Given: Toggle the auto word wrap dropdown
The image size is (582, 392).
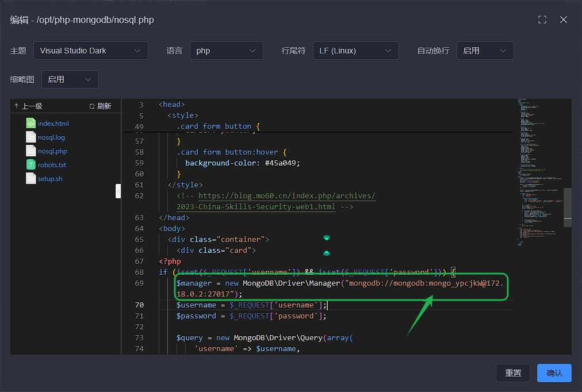Looking at the screenshot, I should pos(485,51).
